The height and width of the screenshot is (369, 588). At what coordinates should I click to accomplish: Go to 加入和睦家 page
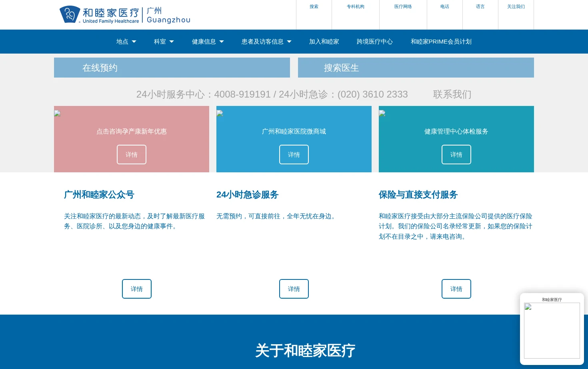click(x=324, y=42)
